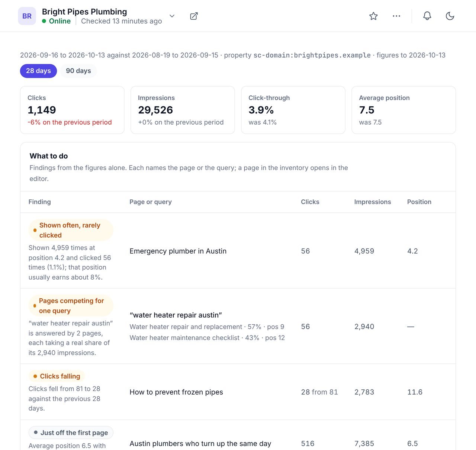Open Austin plumbers who turn up the same day
476x450 pixels.
(x=200, y=444)
